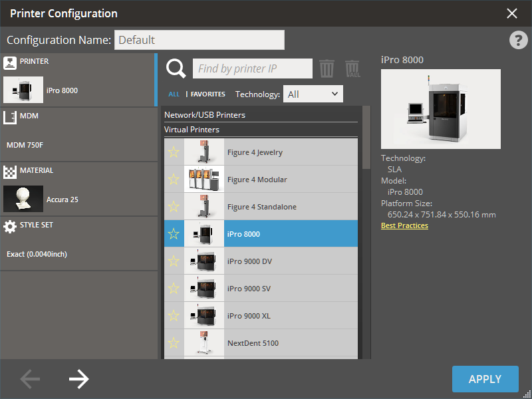
Task: Select Figure 4 Jewelry printer thumbnail
Action: tap(204, 152)
